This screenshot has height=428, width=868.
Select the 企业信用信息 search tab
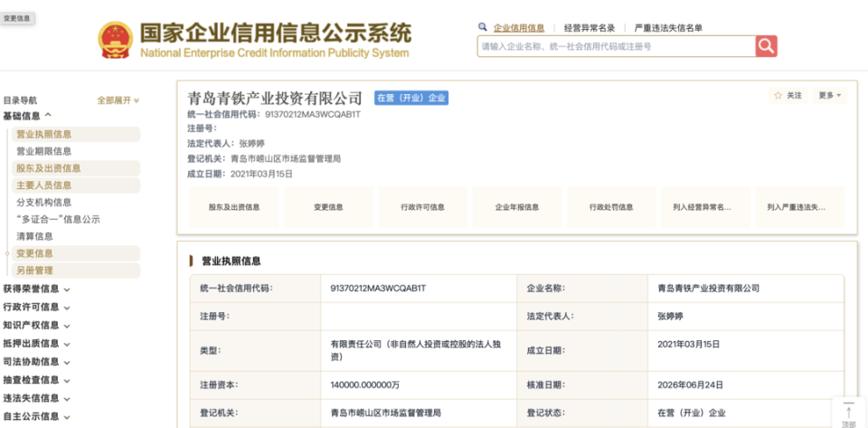(x=519, y=28)
